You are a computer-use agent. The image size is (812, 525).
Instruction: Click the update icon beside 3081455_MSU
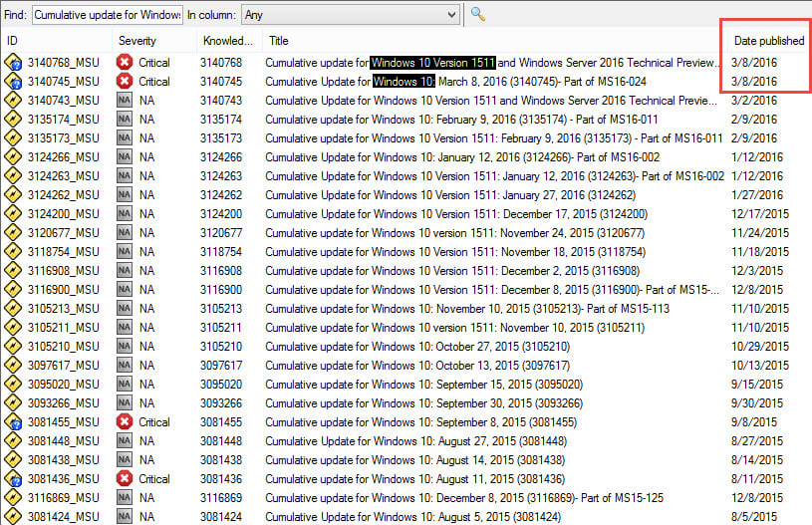click(x=13, y=421)
